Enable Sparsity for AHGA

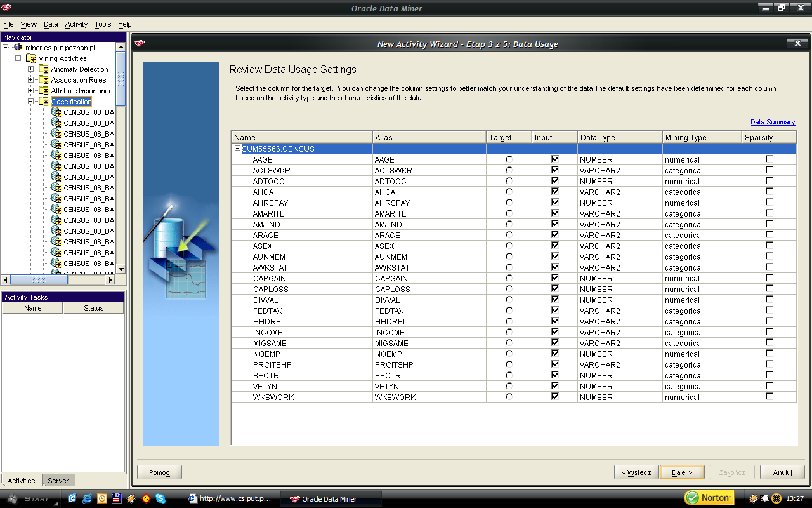point(769,192)
